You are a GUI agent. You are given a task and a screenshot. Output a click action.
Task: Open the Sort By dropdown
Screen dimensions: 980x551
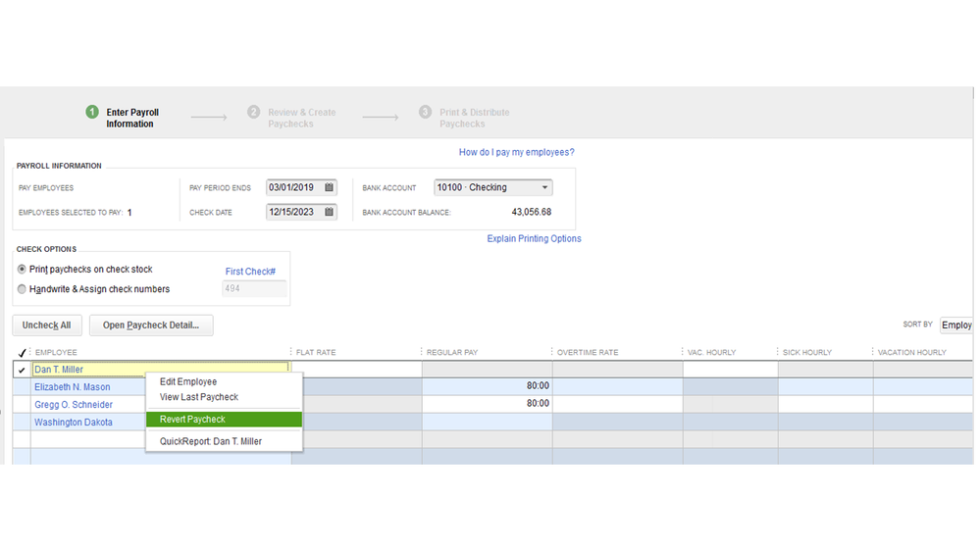[x=956, y=325]
